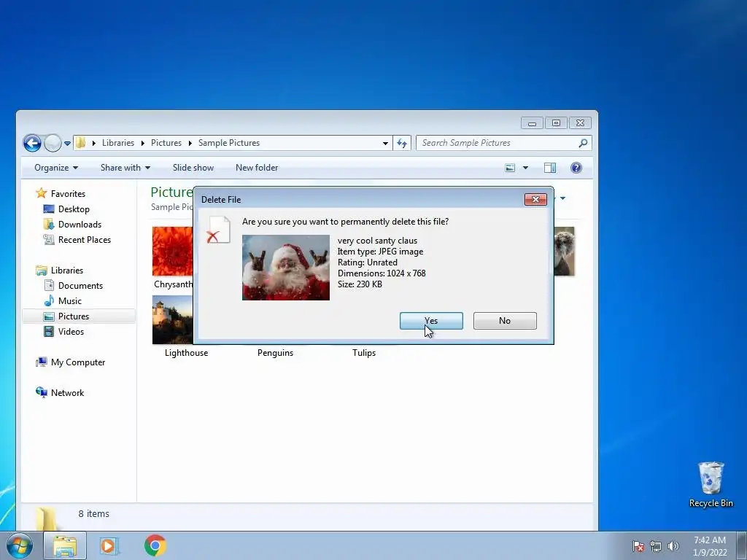Click the search magnifier icon
747x560 pixels.
pyautogui.click(x=583, y=143)
